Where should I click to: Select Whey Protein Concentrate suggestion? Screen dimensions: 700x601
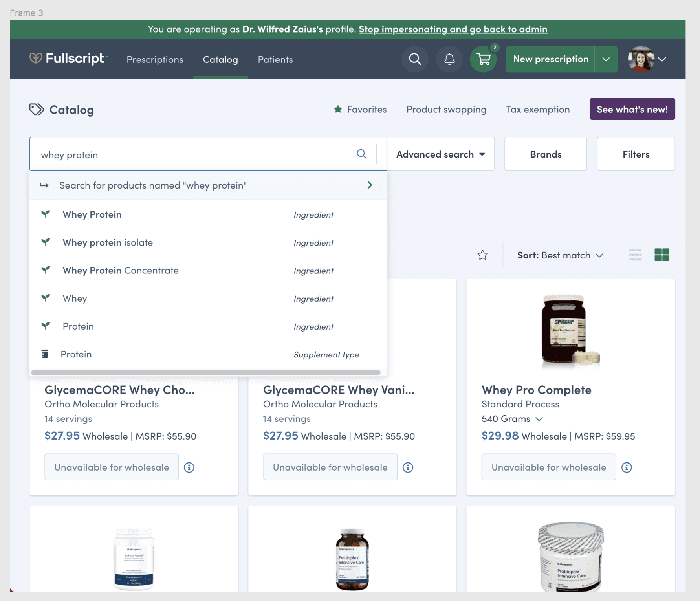coord(208,270)
